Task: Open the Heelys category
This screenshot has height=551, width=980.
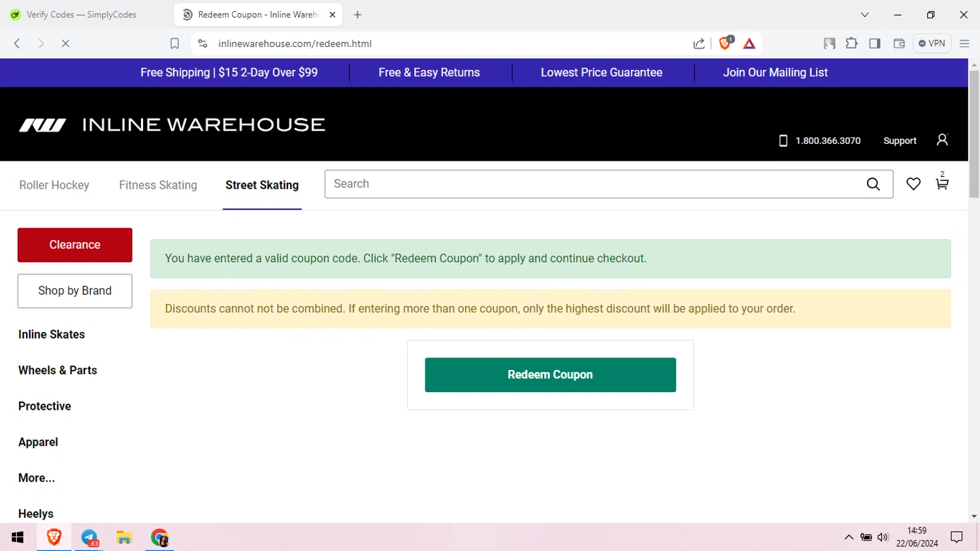Action: click(x=36, y=514)
